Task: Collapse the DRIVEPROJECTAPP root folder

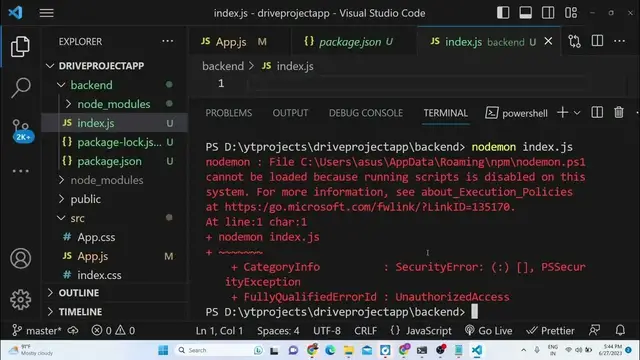Action: click(50, 66)
